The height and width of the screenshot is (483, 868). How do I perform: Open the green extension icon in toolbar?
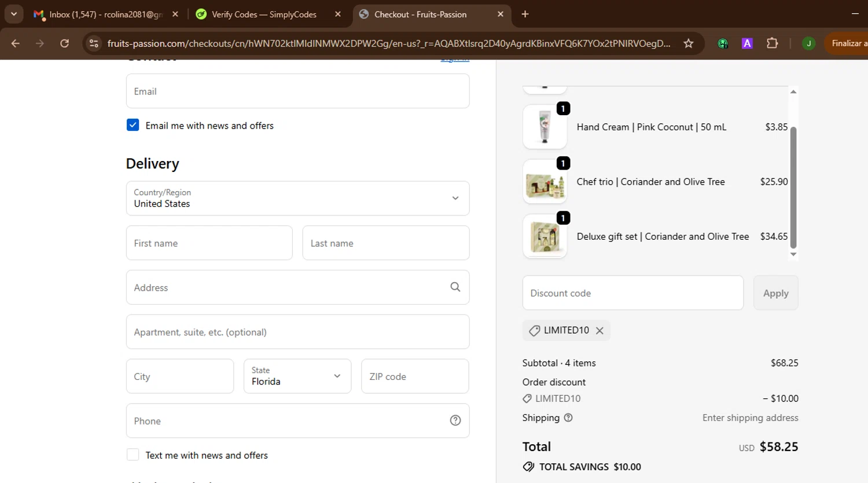pos(723,43)
